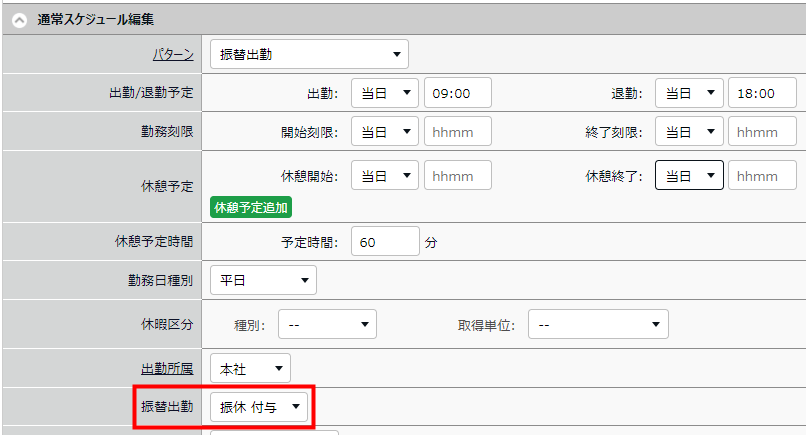Image resolution: width=806 pixels, height=435 pixels.
Task: Collapse the 通常スケジュール編集 section chevron
Action: [x=20, y=21]
